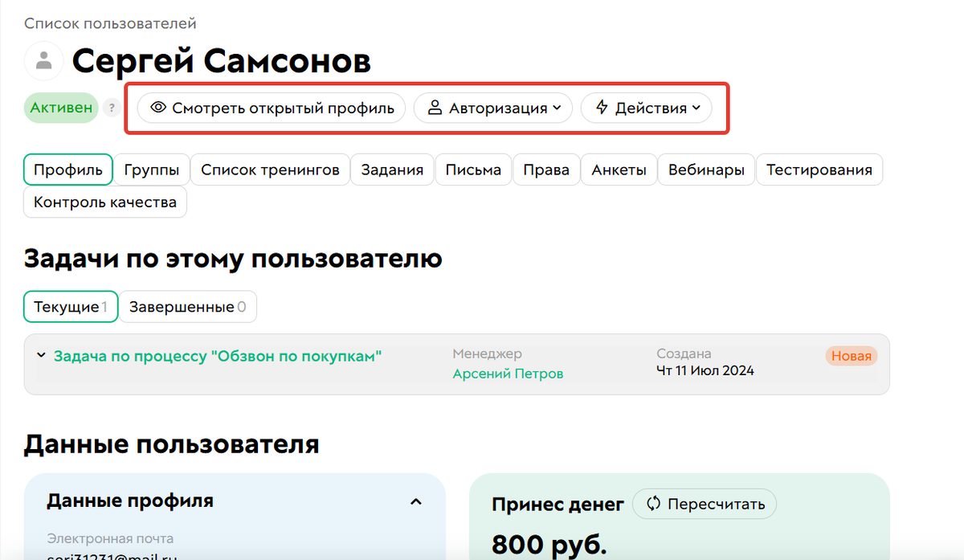Return to Список пользователей via breadcrumb
The image size is (964, 560).
click(111, 23)
